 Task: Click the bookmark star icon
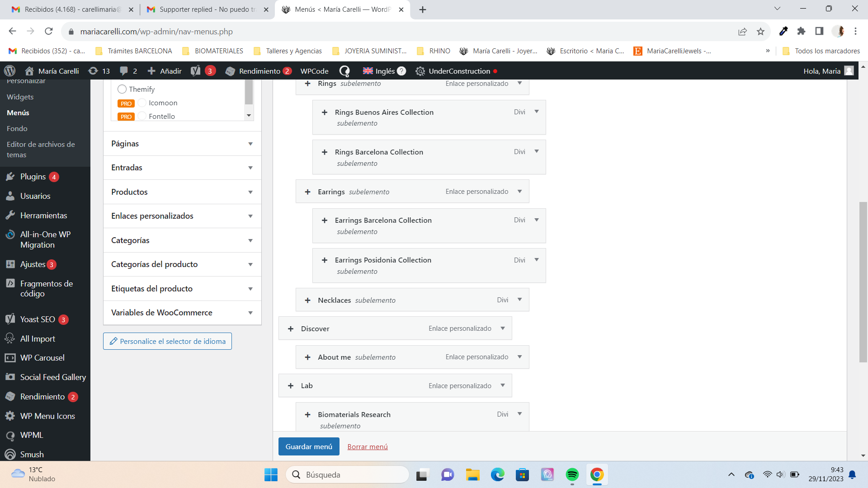point(760,32)
